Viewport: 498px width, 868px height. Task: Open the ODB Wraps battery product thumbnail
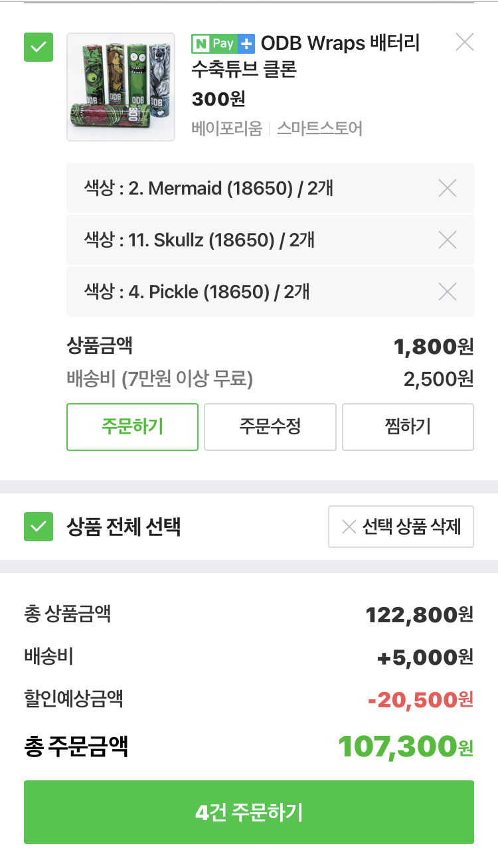(x=121, y=87)
